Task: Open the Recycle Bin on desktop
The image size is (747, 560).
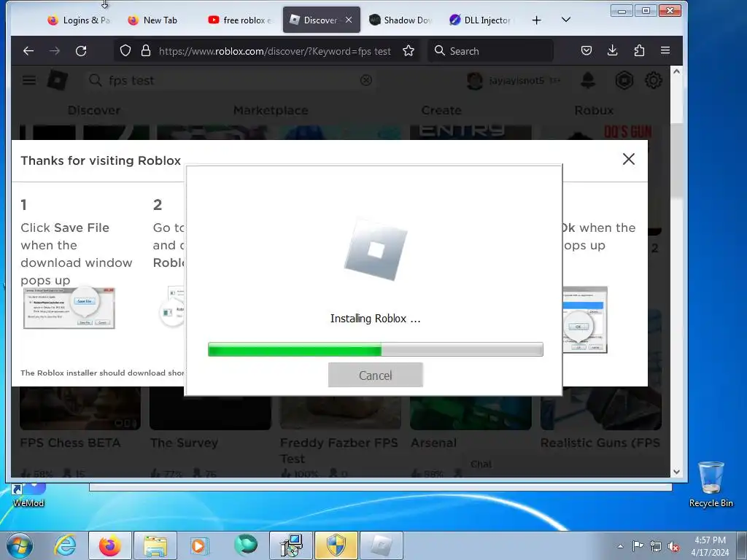Action: click(711, 484)
